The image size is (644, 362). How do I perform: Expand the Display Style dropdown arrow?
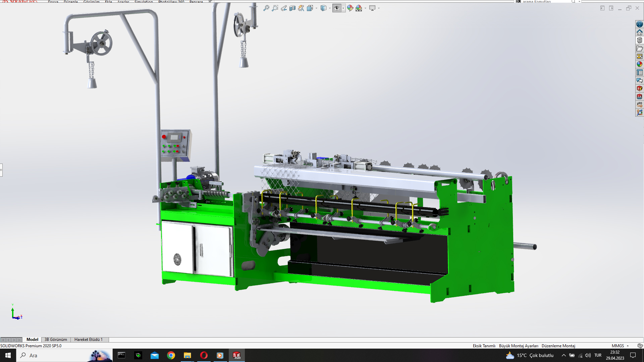pos(330,8)
